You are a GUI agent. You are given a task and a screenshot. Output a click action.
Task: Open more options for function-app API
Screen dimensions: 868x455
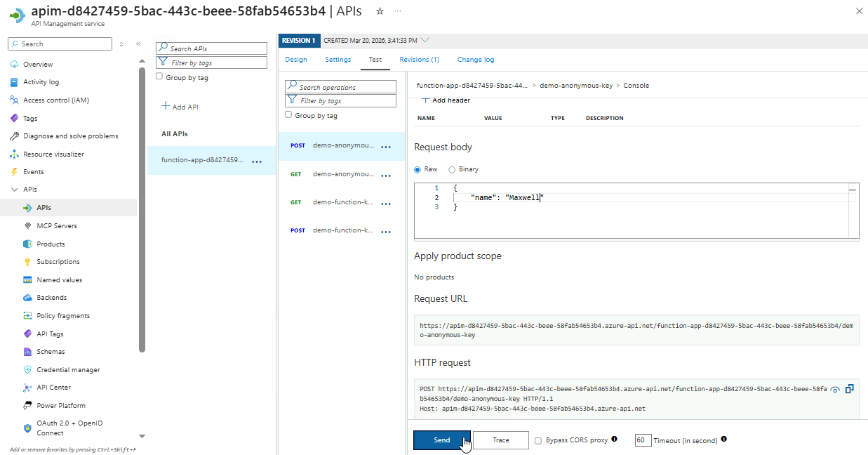click(x=257, y=161)
